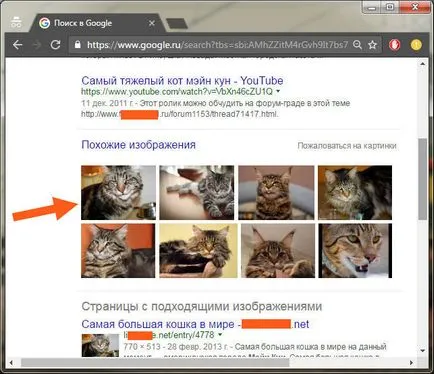Click the small cat thumbnail beside the .net result
This screenshot has height=374, width=434.
(x=100, y=345)
